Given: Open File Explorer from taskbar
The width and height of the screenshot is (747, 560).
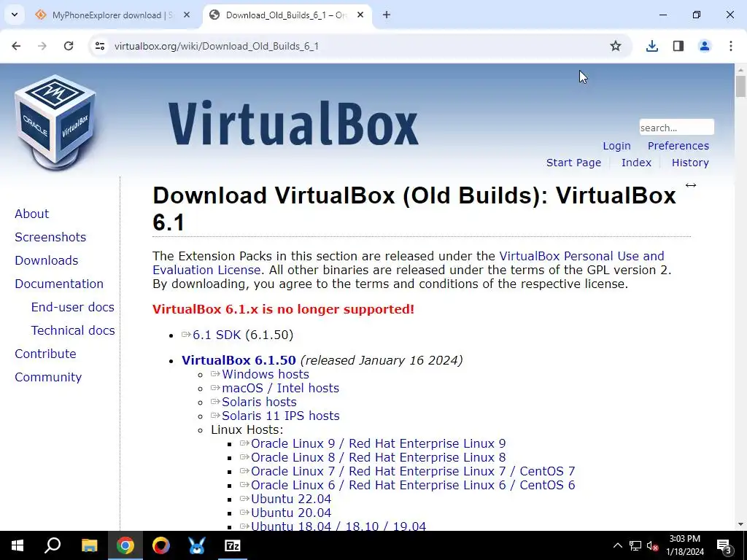Looking at the screenshot, I should click(x=89, y=545).
